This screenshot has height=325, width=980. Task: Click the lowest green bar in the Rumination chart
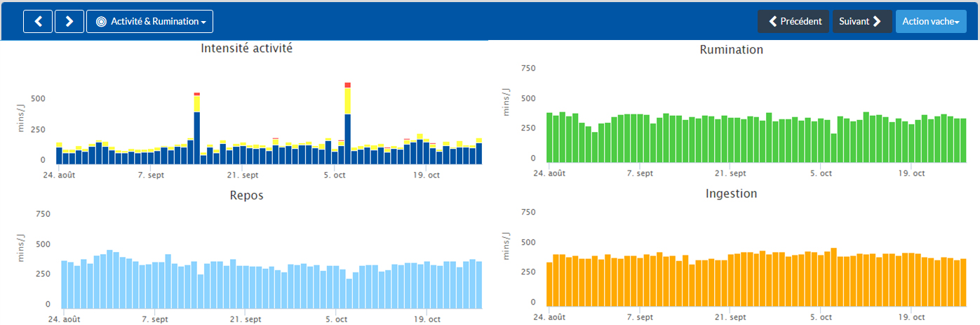[x=834, y=148]
